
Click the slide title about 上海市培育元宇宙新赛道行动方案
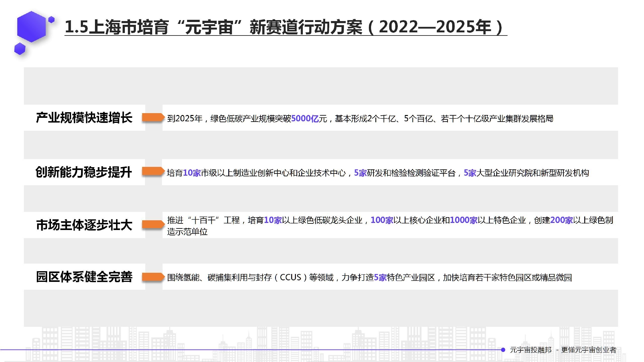coord(286,27)
